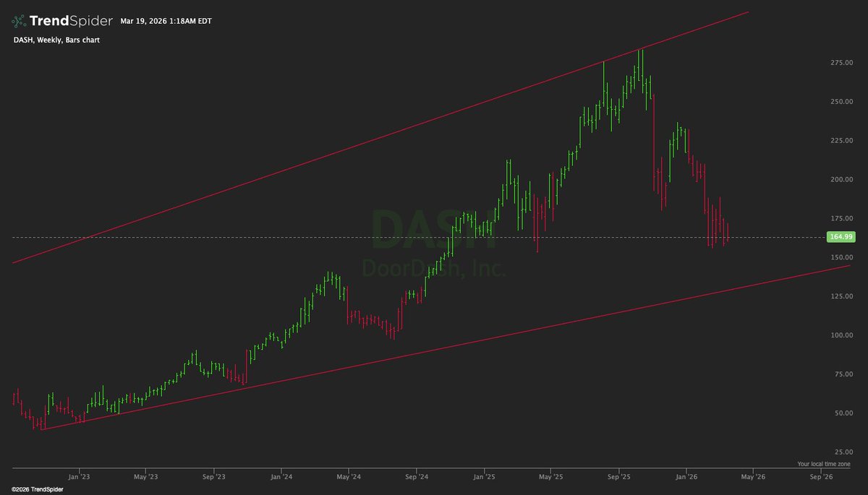Screen dimensions: 868x495
Task: Click the 200.00 price axis label
Action: pos(841,180)
